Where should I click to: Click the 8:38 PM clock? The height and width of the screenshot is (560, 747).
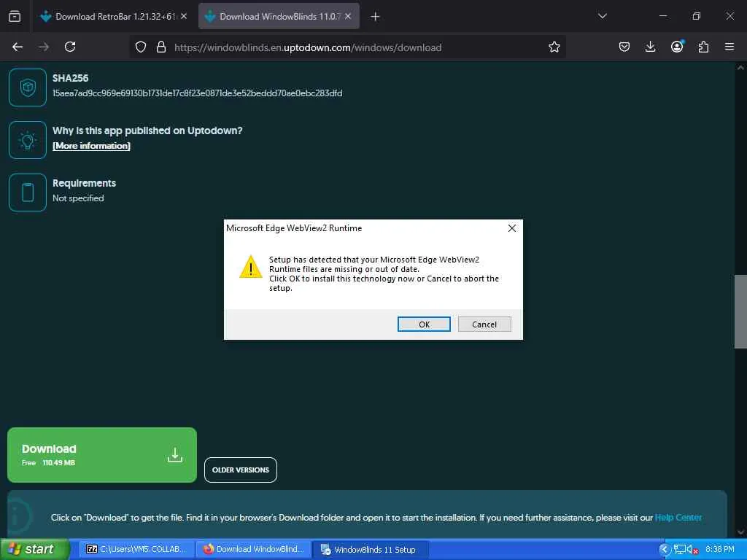tap(720, 550)
